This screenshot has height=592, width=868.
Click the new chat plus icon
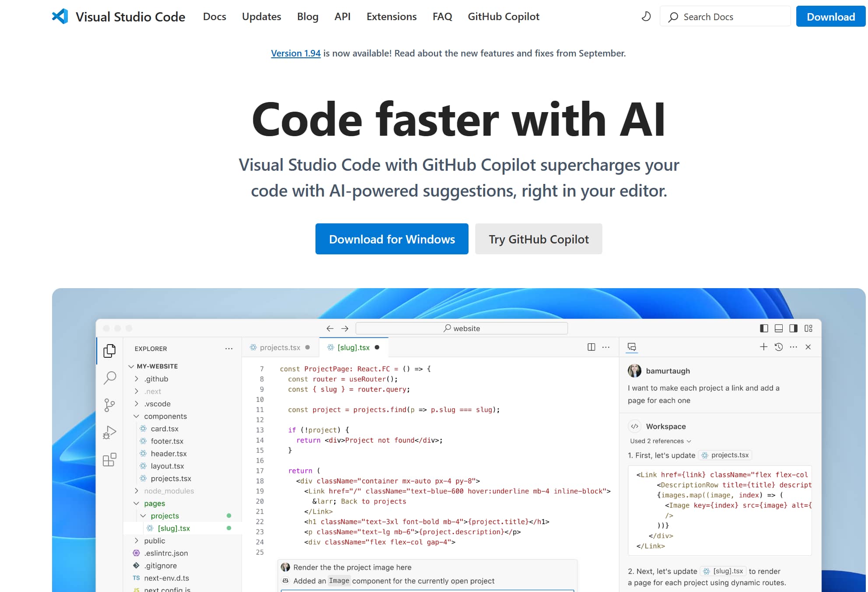pyautogui.click(x=763, y=347)
